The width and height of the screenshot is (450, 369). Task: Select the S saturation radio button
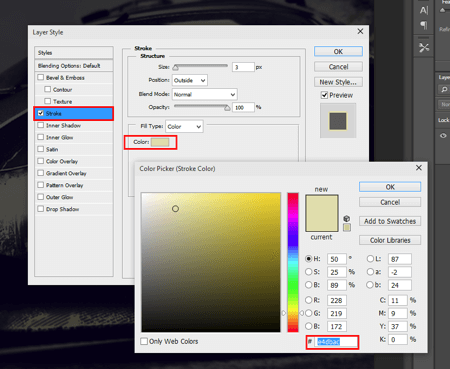pyautogui.click(x=309, y=272)
